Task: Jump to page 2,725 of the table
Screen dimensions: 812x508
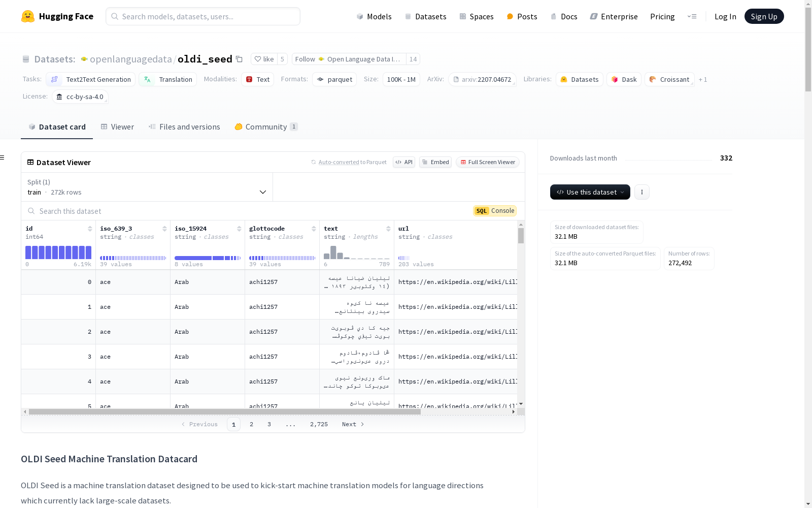Action: click(319, 424)
